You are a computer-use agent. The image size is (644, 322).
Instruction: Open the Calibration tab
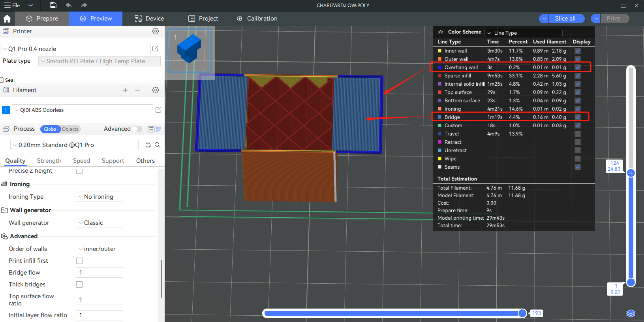(x=257, y=19)
